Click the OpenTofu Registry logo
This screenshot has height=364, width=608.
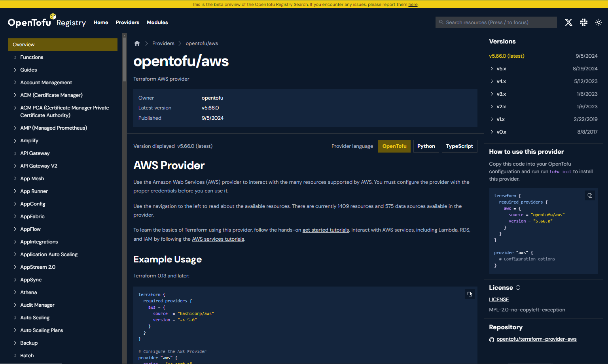47,21
